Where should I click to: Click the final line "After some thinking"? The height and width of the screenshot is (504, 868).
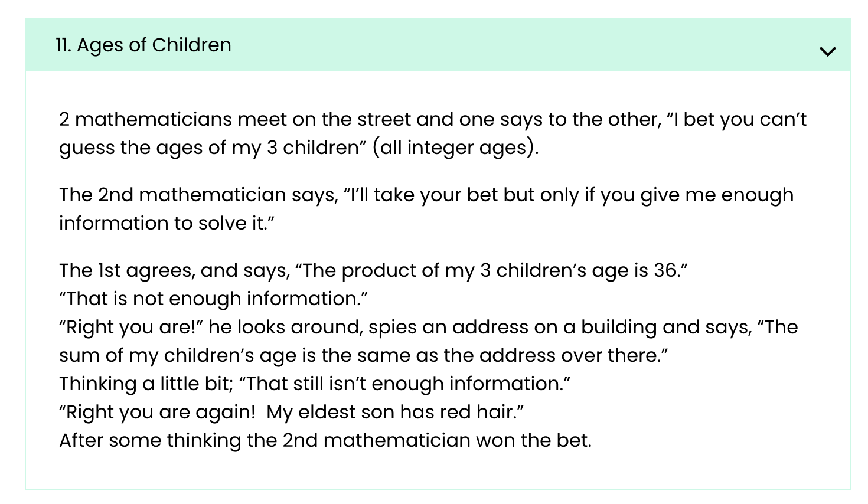coord(325,440)
